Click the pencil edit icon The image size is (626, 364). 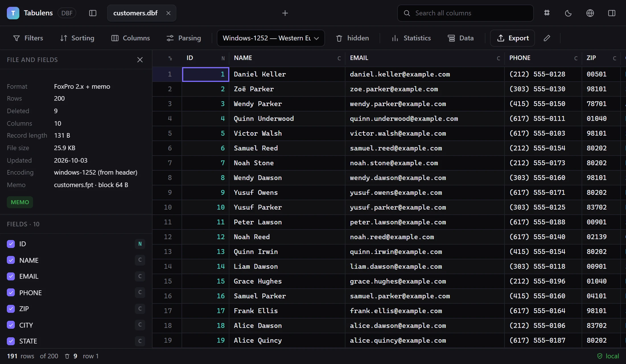(547, 38)
